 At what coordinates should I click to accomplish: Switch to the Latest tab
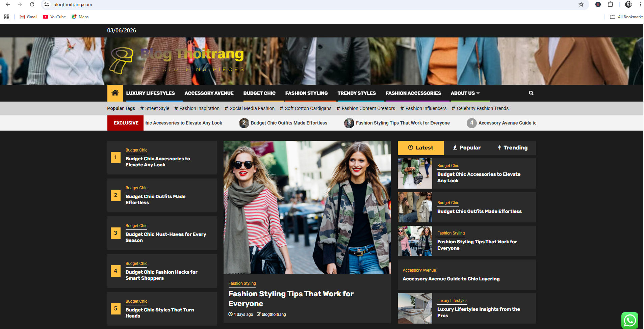point(421,148)
